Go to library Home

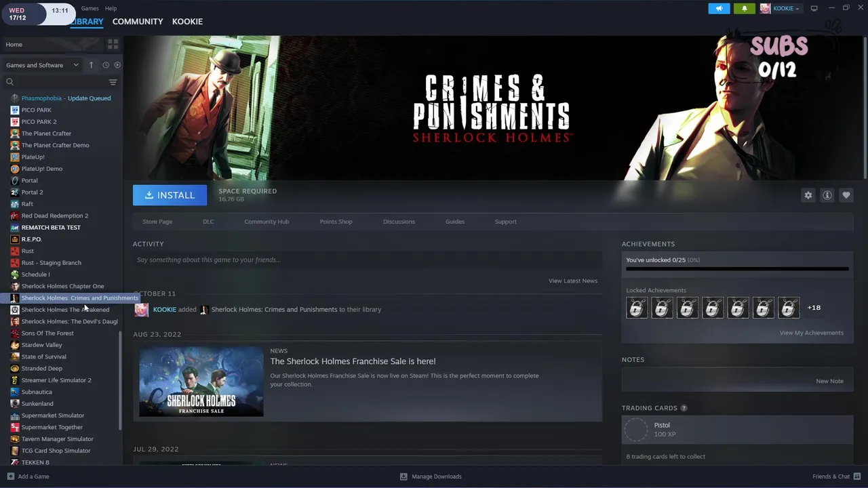pos(14,44)
